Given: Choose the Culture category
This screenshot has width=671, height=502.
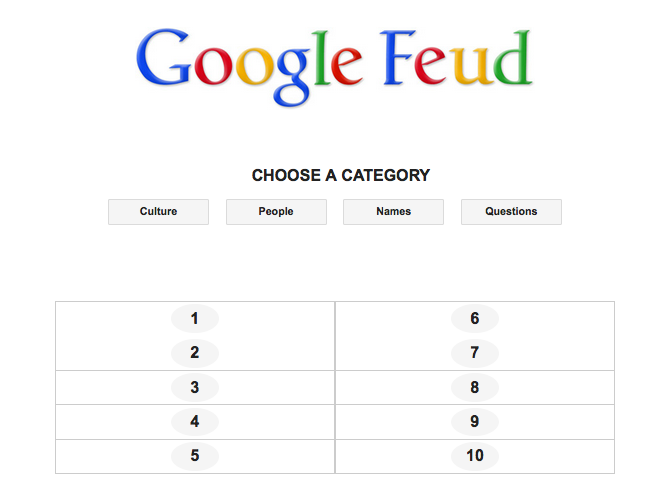Looking at the screenshot, I should [158, 212].
